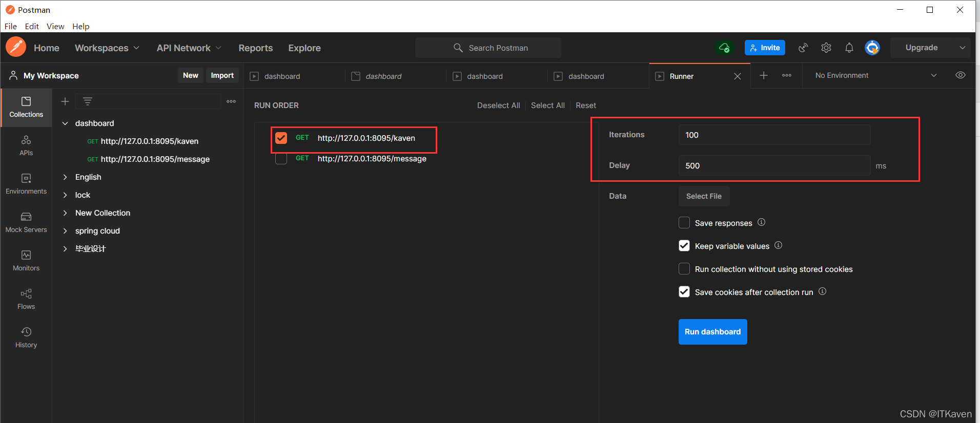The image size is (980, 423).
Task: Toggle Save cookies after collection run checkbox
Action: pyautogui.click(x=684, y=292)
